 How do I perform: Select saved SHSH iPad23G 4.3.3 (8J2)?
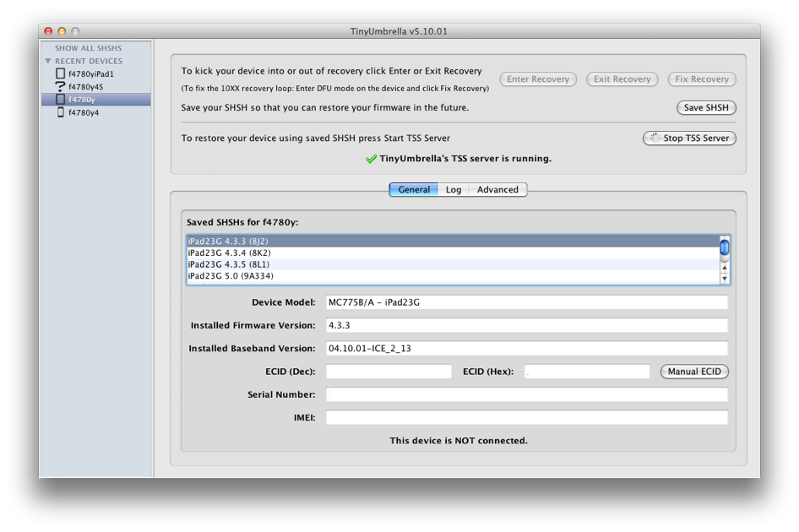pyautogui.click(x=453, y=241)
